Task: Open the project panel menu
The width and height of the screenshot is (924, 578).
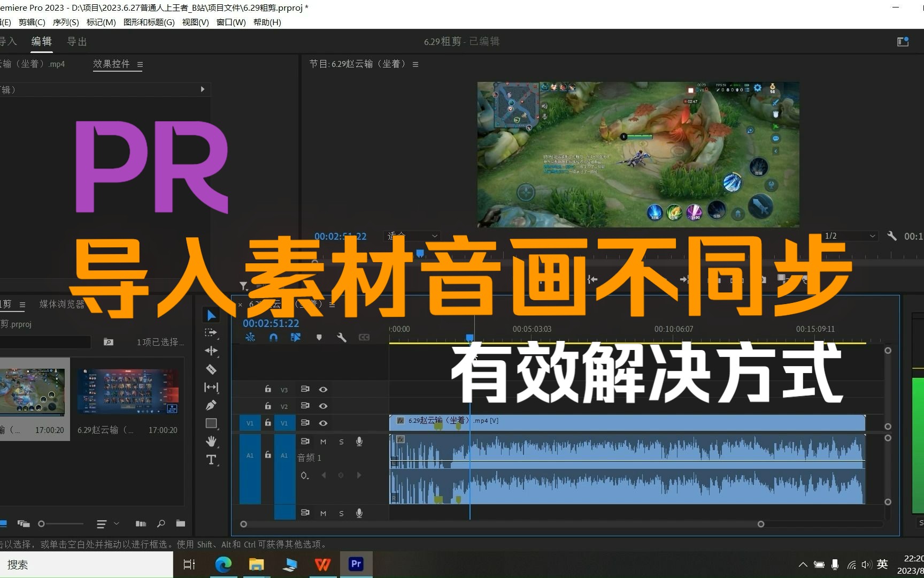Action: tap(22, 305)
